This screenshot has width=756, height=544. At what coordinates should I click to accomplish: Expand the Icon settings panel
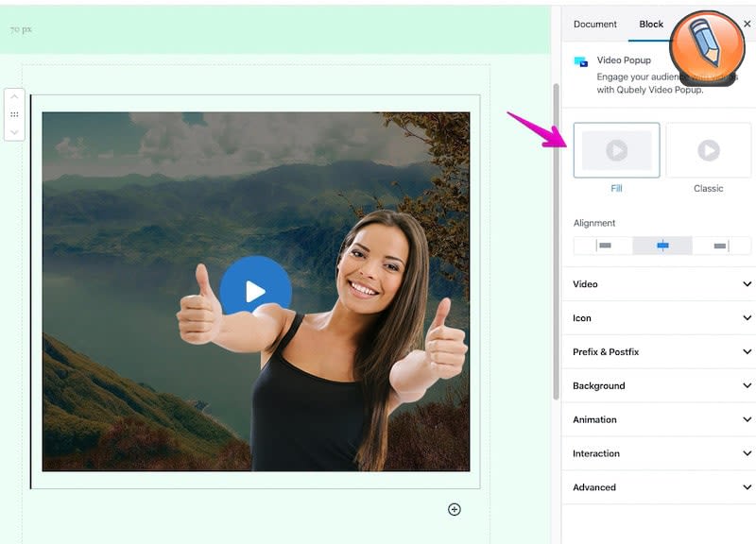(x=659, y=318)
